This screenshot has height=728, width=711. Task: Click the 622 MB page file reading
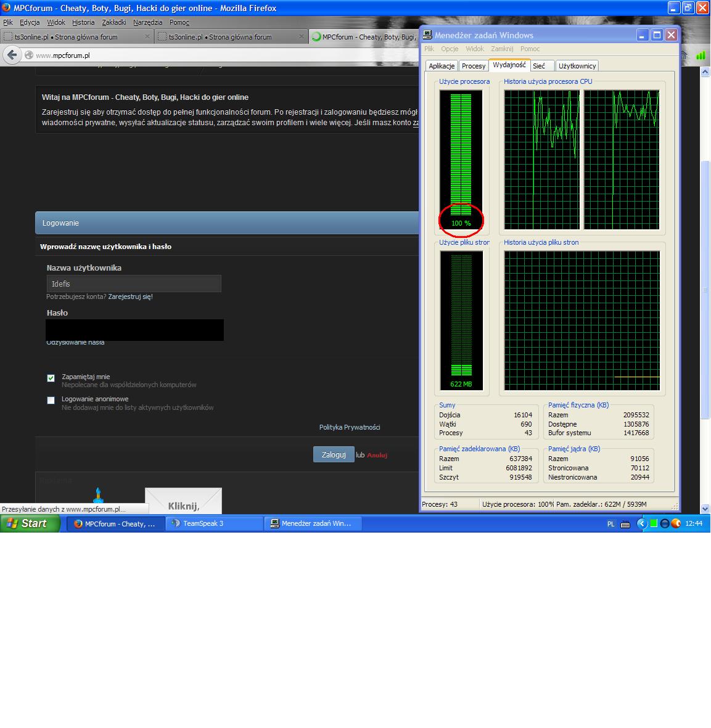pos(461,385)
